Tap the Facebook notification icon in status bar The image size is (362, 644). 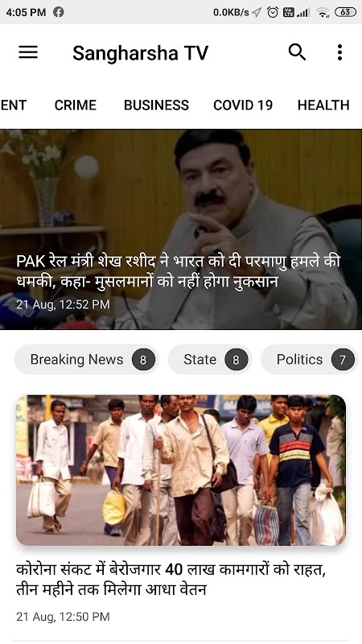(x=59, y=12)
